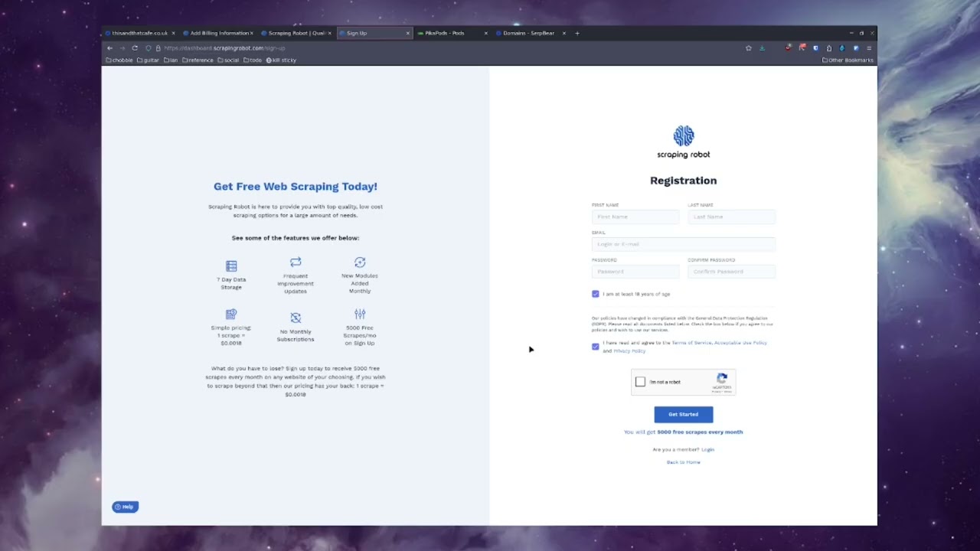Focus the Confirm Password field

(731, 272)
